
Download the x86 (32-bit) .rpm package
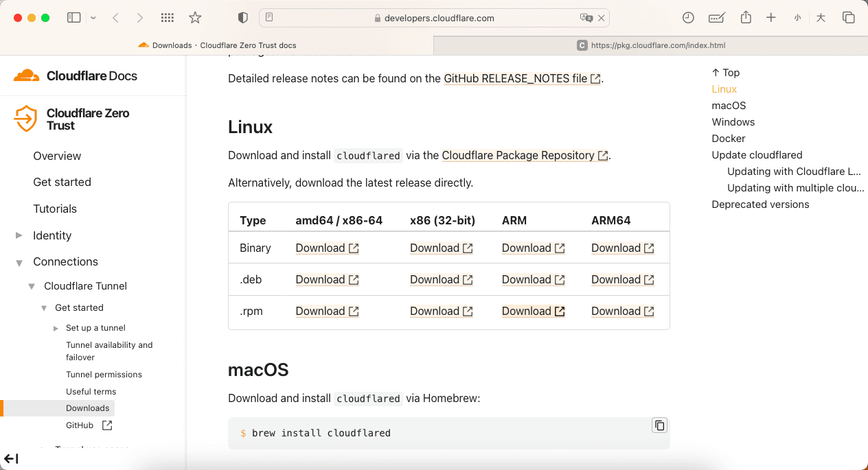click(442, 311)
